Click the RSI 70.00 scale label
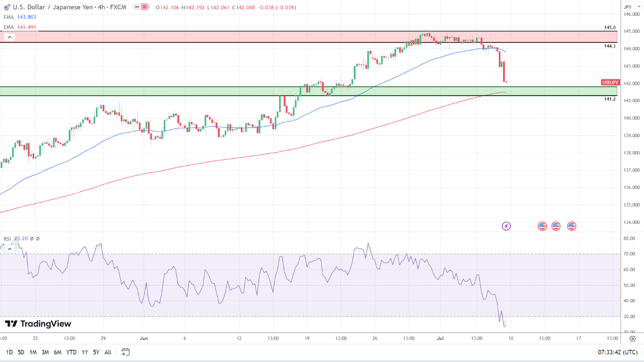This screenshot has width=644, height=362. coord(629,254)
